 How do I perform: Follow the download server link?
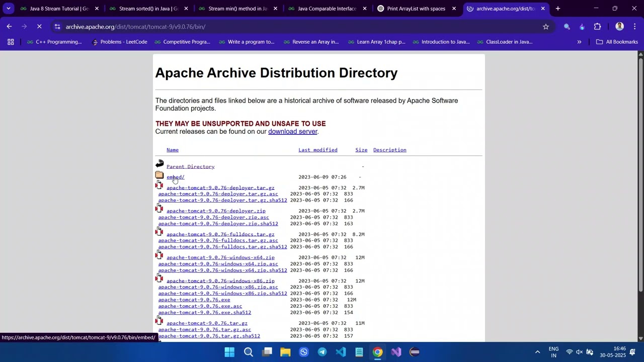[x=293, y=132]
